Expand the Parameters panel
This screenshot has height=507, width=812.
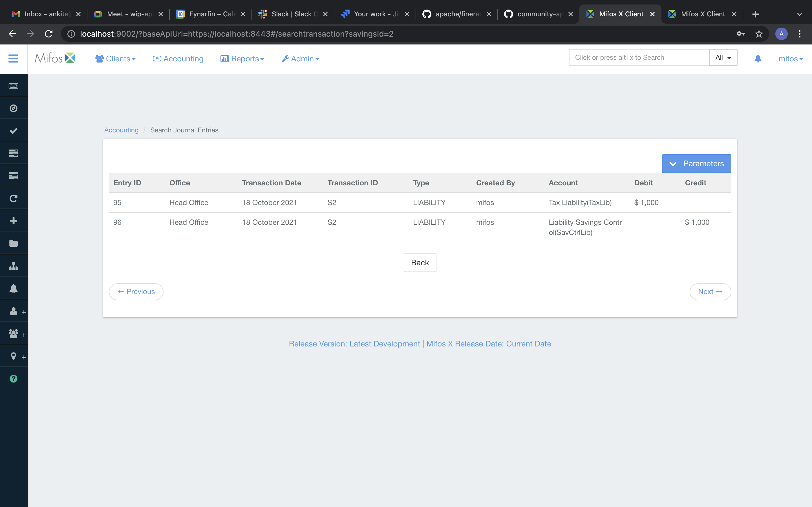696,164
